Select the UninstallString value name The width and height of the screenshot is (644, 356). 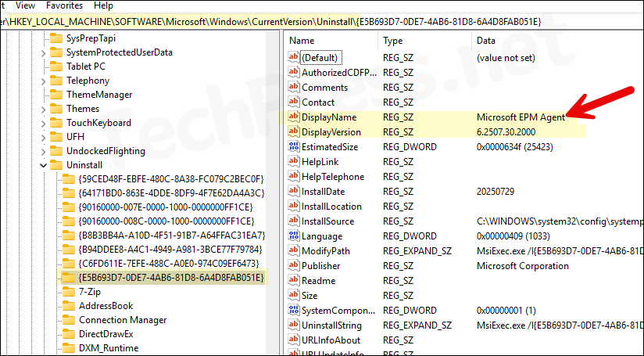coord(331,325)
